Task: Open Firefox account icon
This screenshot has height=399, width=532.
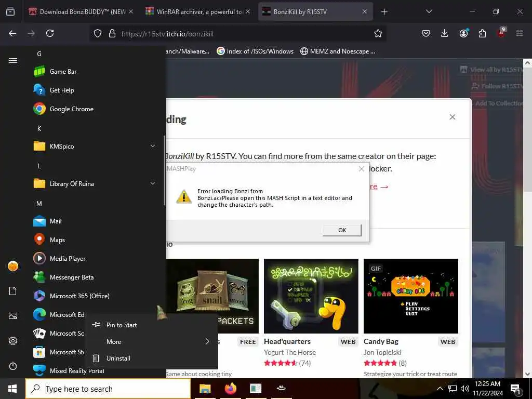Action: (463, 33)
